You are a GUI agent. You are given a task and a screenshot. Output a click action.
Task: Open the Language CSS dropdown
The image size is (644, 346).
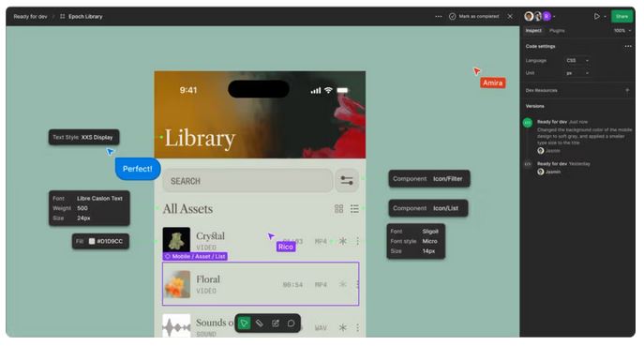pos(577,60)
